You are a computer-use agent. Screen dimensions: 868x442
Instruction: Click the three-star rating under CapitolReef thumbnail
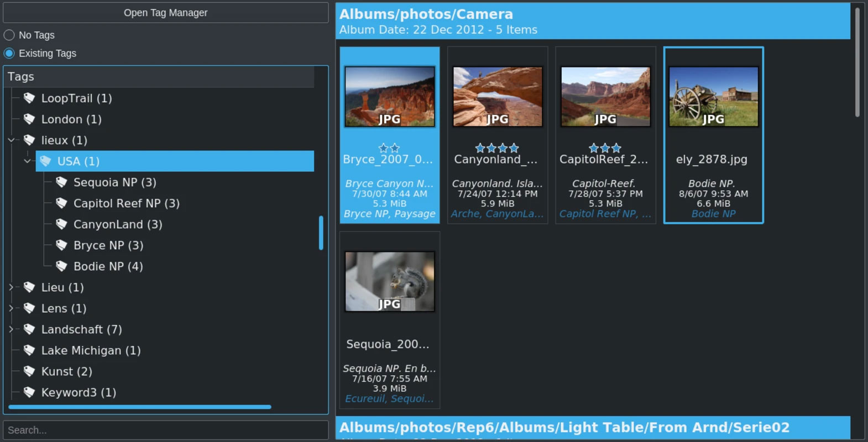coord(605,148)
